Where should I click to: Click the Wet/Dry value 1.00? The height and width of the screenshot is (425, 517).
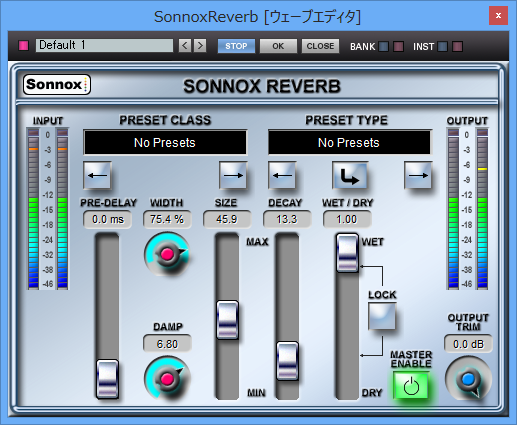(x=347, y=219)
